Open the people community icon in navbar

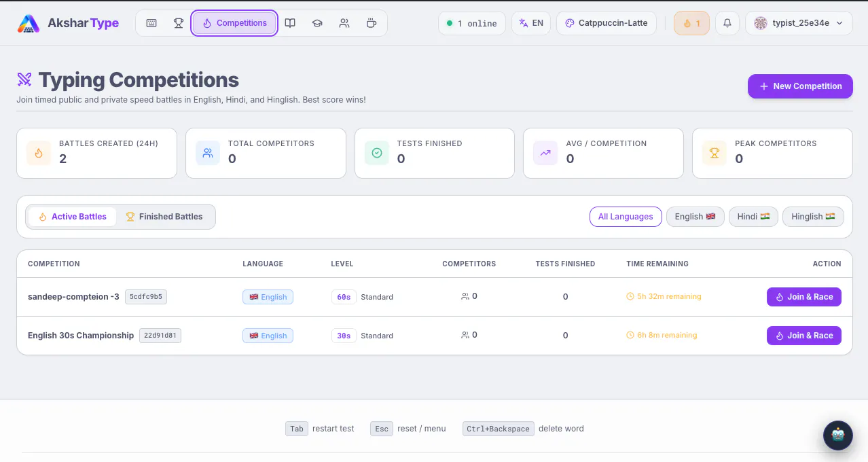(x=344, y=23)
